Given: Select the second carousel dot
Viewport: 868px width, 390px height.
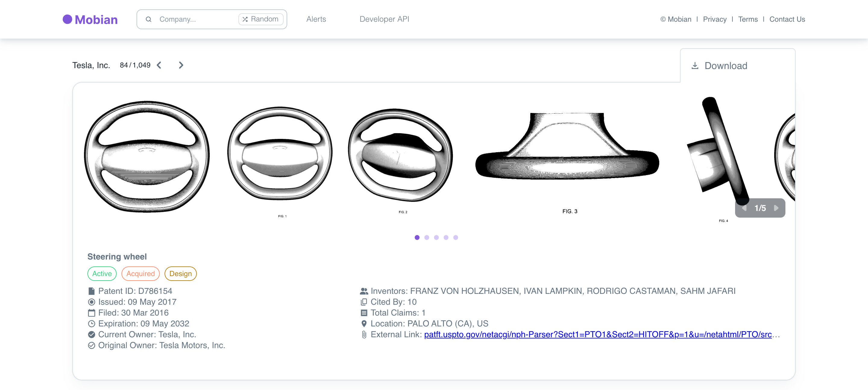Looking at the screenshot, I should pos(426,237).
